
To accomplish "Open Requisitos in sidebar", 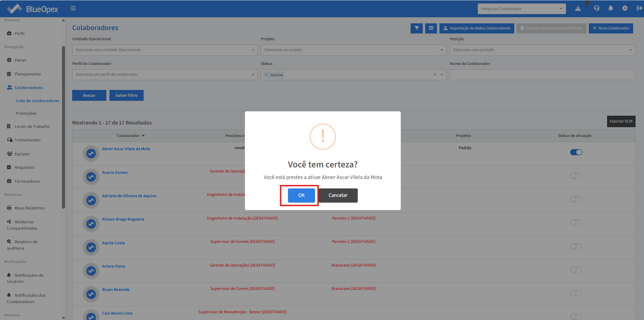I will [x=24, y=167].
